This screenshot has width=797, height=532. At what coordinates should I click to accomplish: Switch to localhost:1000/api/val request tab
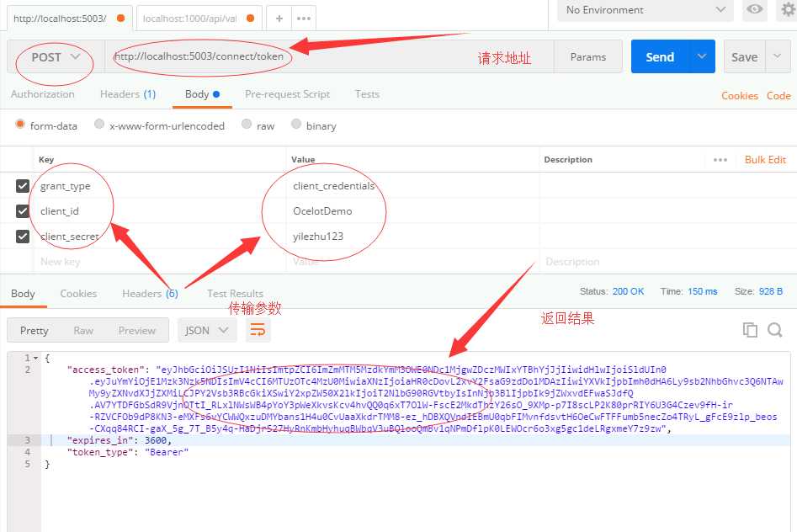(199, 19)
